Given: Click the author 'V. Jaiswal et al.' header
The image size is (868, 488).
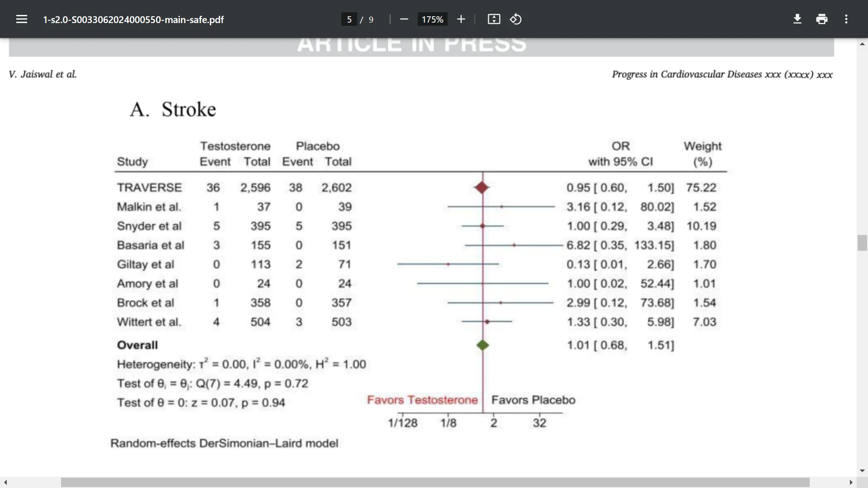Looking at the screenshot, I should coord(42,74).
